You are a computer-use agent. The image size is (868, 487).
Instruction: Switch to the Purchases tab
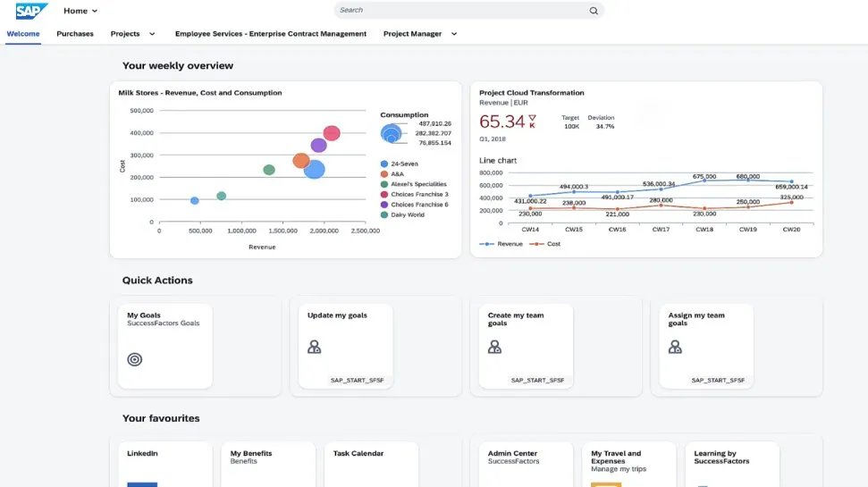(x=75, y=34)
